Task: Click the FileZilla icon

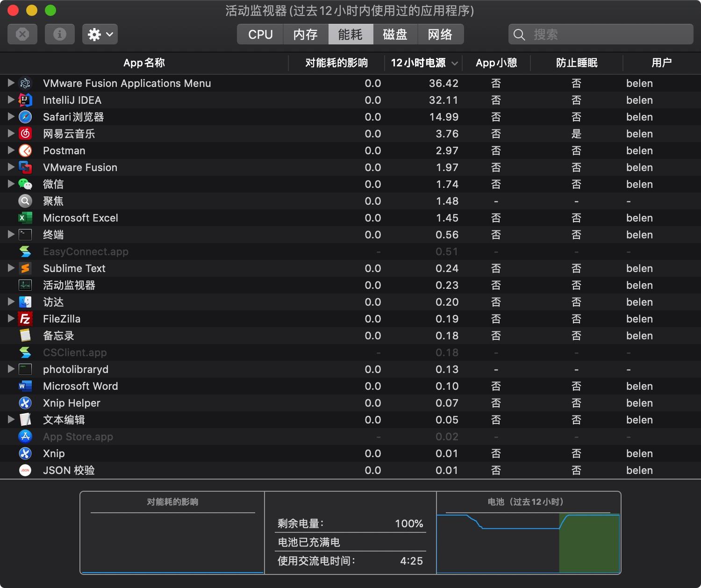Action: point(25,319)
